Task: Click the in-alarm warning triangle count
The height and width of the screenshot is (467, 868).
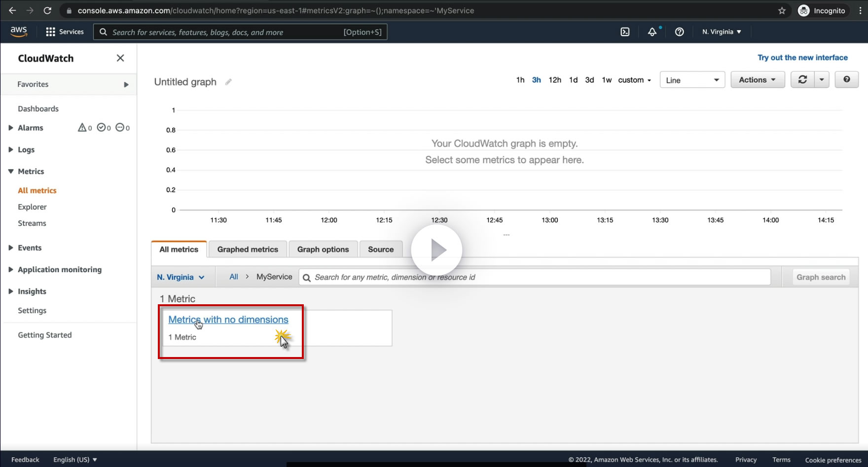Action: [85, 128]
